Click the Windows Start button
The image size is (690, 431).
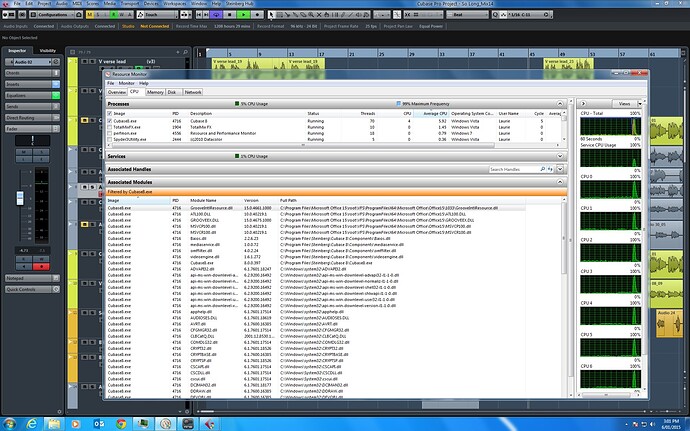(9, 424)
